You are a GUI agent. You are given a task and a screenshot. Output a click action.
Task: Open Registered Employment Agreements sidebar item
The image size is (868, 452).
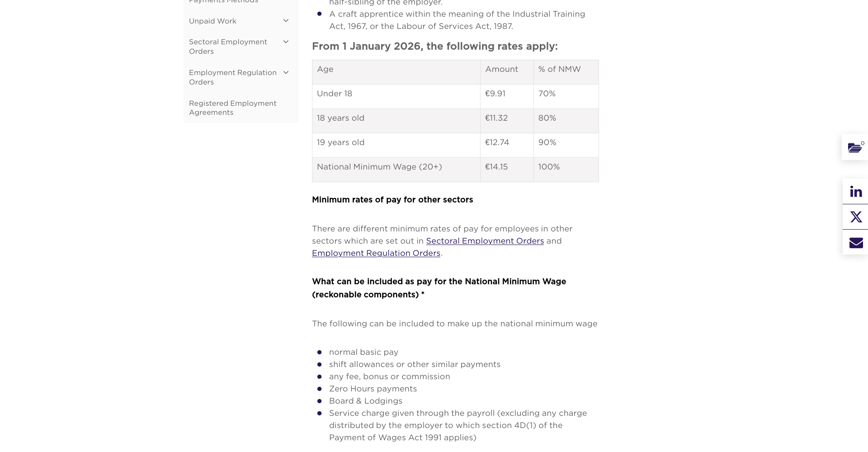233,108
